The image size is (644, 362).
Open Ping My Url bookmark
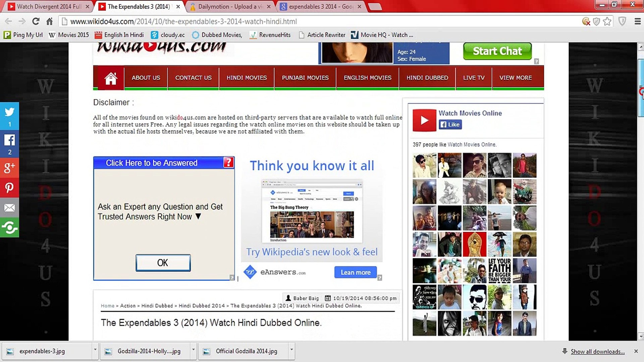(23, 35)
